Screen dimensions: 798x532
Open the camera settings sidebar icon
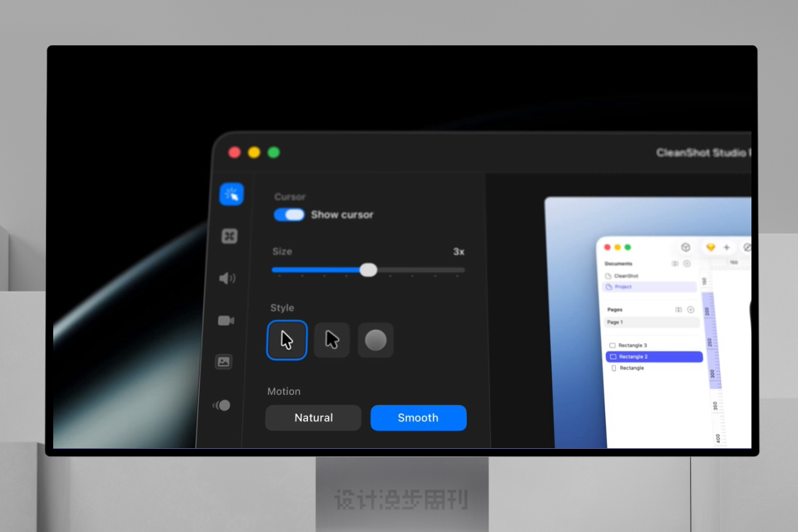coord(225,321)
